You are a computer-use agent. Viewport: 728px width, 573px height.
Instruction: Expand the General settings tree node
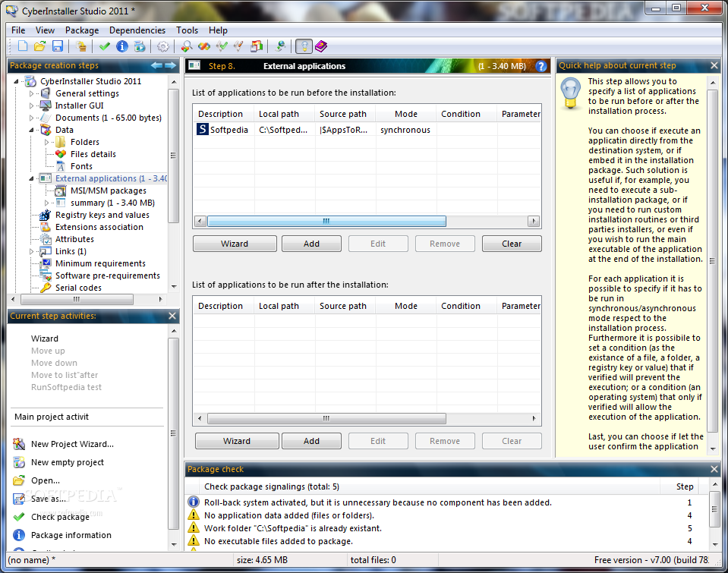click(32, 93)
